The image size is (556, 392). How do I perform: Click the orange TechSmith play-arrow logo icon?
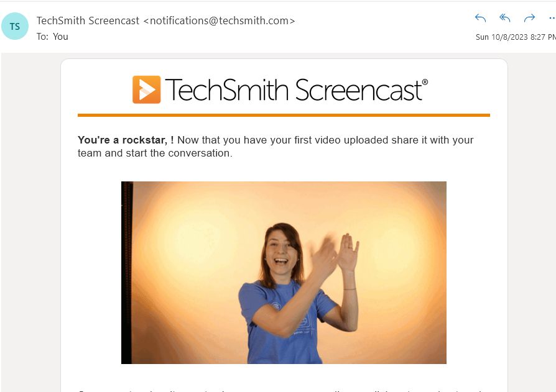[x=146, y=89]
